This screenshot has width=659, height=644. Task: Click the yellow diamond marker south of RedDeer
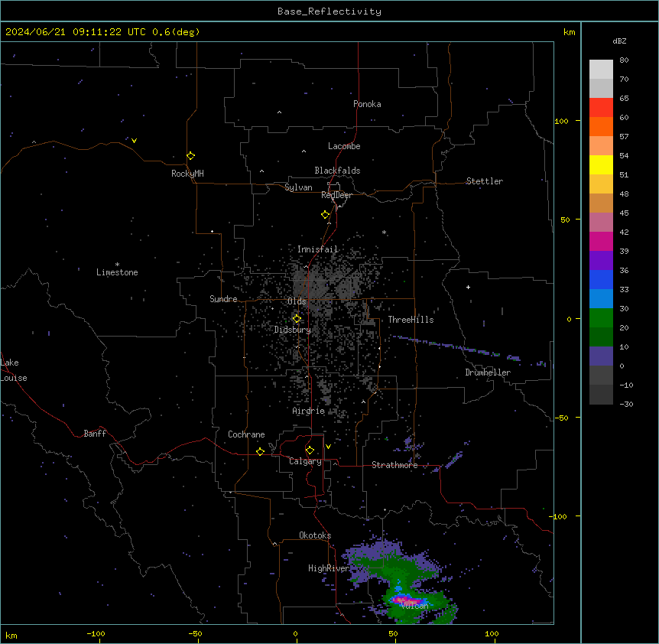tap(325, 215)
